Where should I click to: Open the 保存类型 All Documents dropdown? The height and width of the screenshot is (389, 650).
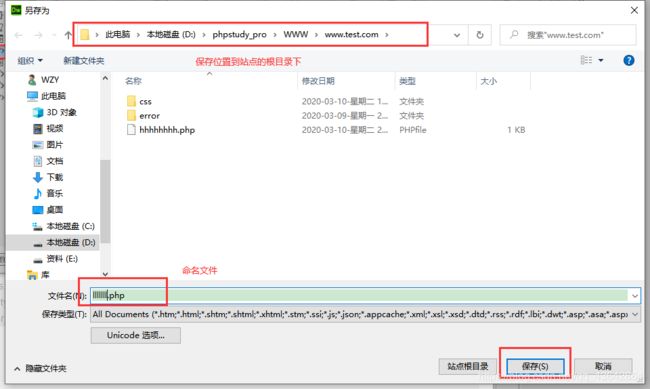tap(365, 314)
